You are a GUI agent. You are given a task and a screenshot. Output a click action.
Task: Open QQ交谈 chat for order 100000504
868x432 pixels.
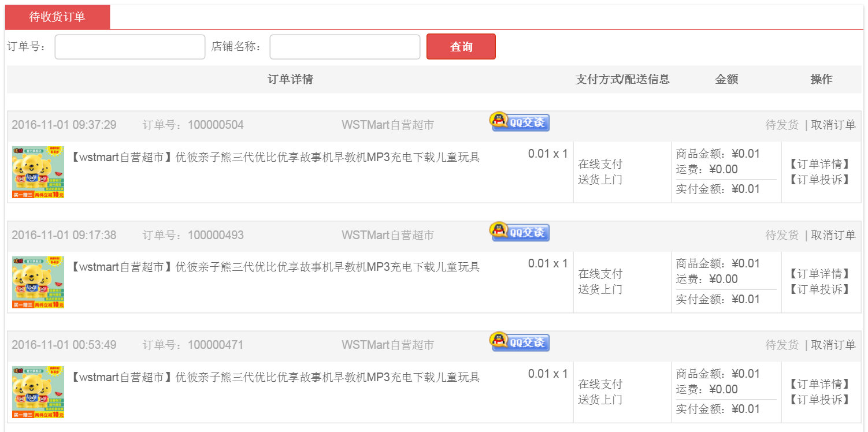[x=520, y=122]
